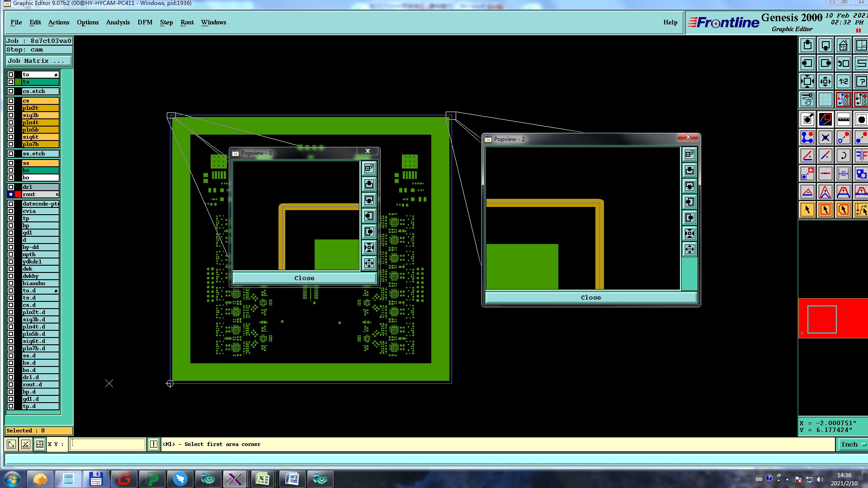The image size is (868, 488).
Task: Open the Inch units dropdown
Action: pyautogui.click(x=853, y=444)
